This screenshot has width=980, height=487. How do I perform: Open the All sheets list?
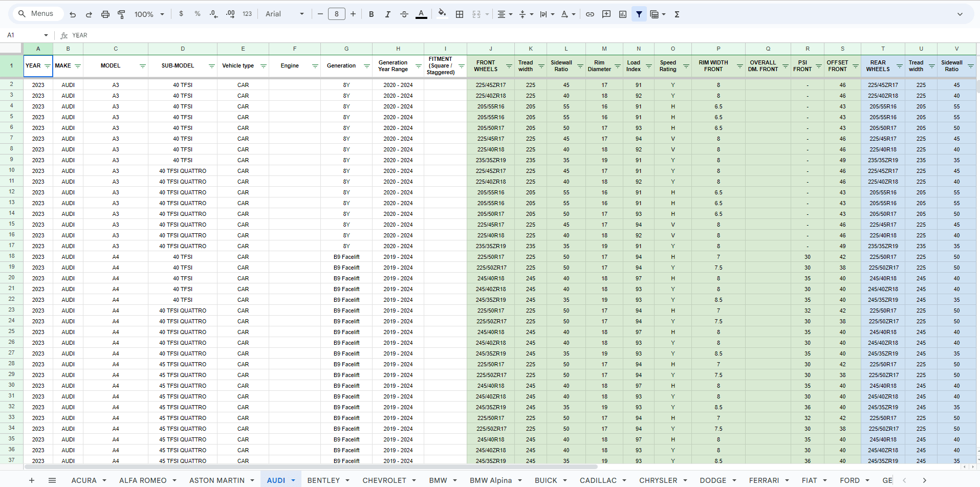(x=52, y=480)
